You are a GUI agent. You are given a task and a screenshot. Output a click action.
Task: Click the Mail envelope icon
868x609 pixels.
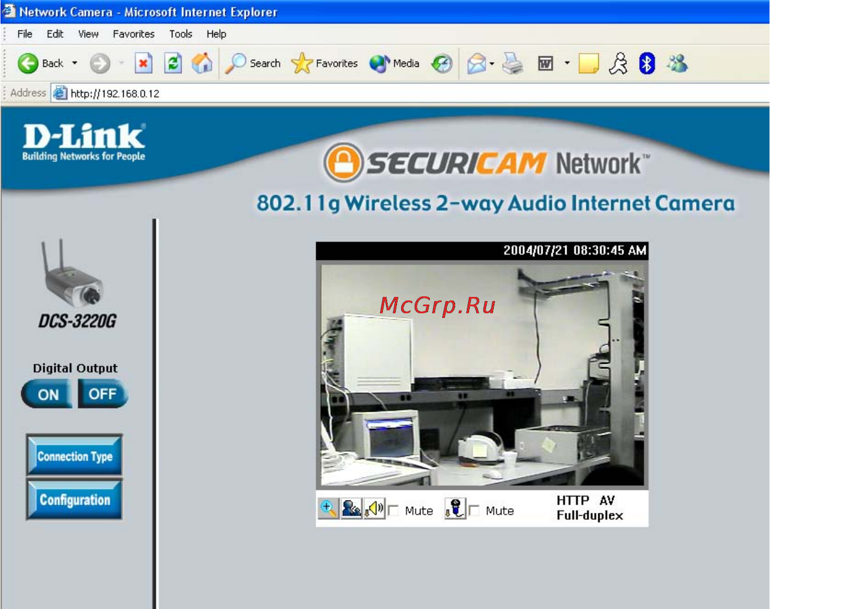coord(476,63)
